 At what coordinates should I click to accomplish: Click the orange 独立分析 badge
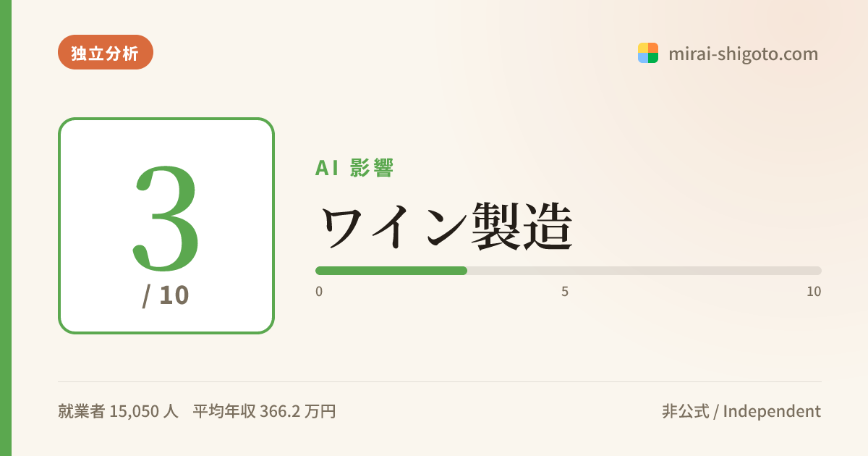[106, 52]
